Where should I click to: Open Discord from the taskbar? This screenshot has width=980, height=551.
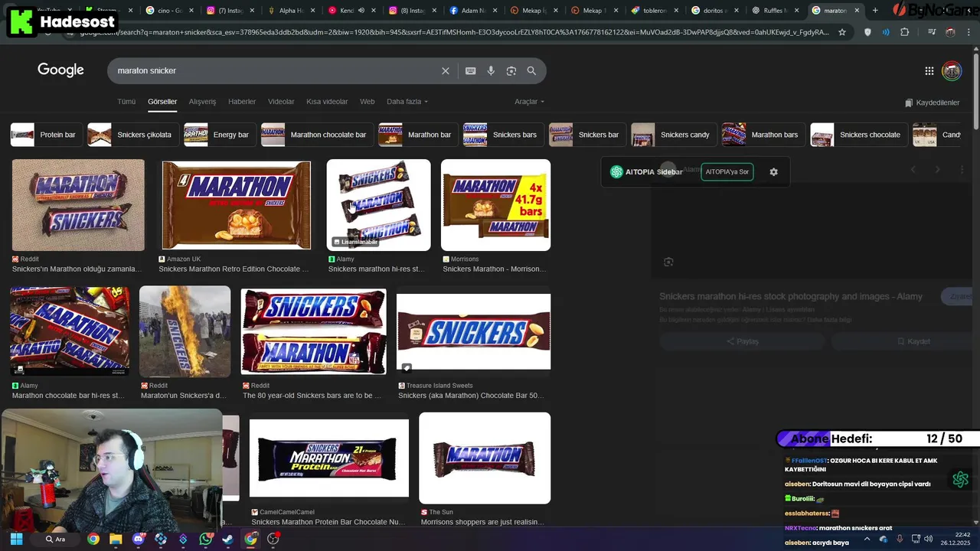[x=138, y=539]
